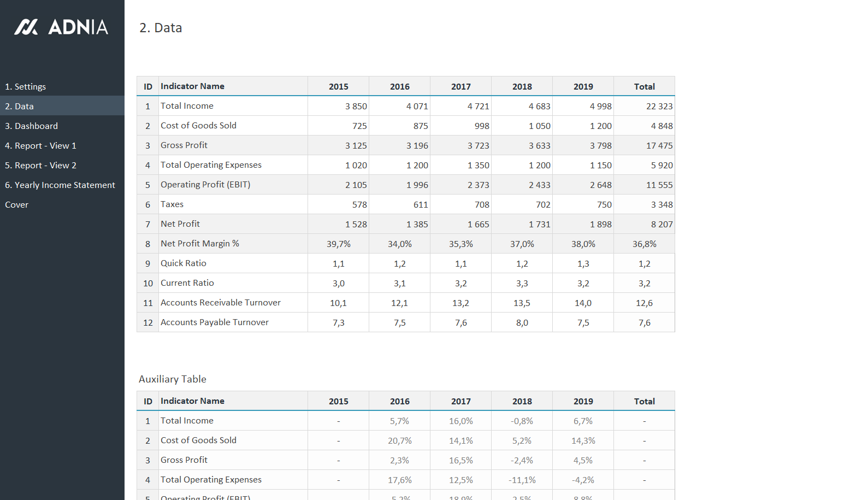Click the 2. Data page title
The width and height of the screenshot is (868, 500).
[x=161, y=28]
